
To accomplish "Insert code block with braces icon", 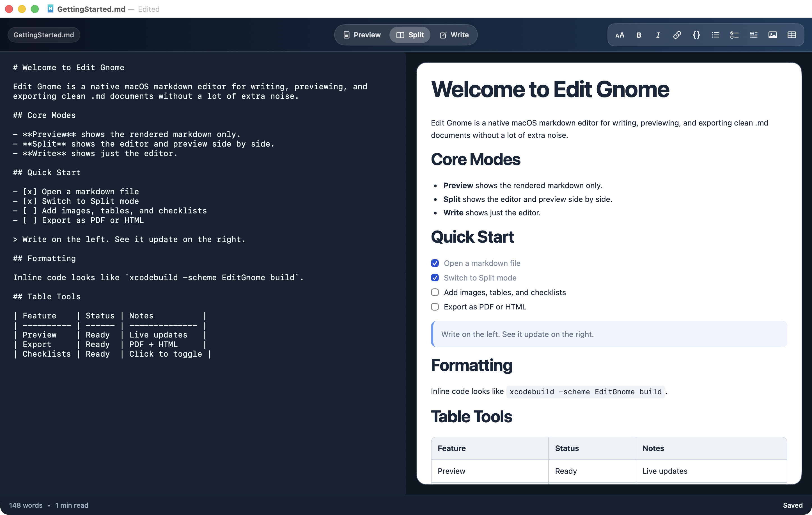I will 696,35.
